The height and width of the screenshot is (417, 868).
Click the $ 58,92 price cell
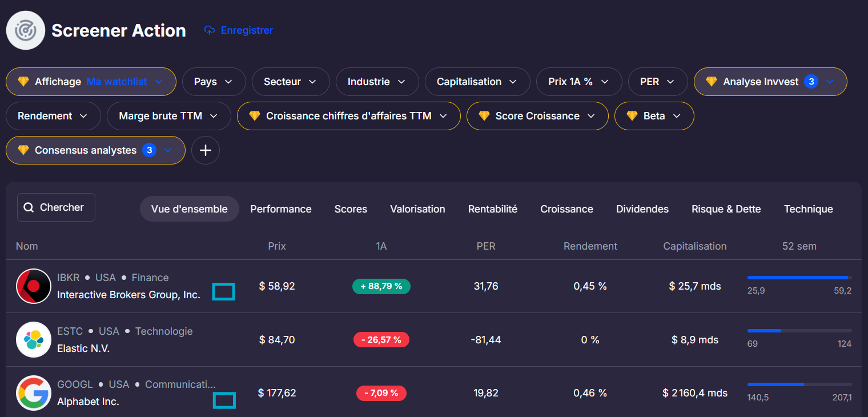point(277,286)
